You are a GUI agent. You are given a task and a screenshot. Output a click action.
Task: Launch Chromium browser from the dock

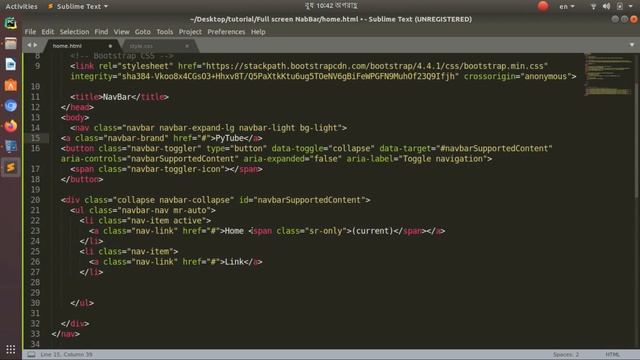(11, 106)
